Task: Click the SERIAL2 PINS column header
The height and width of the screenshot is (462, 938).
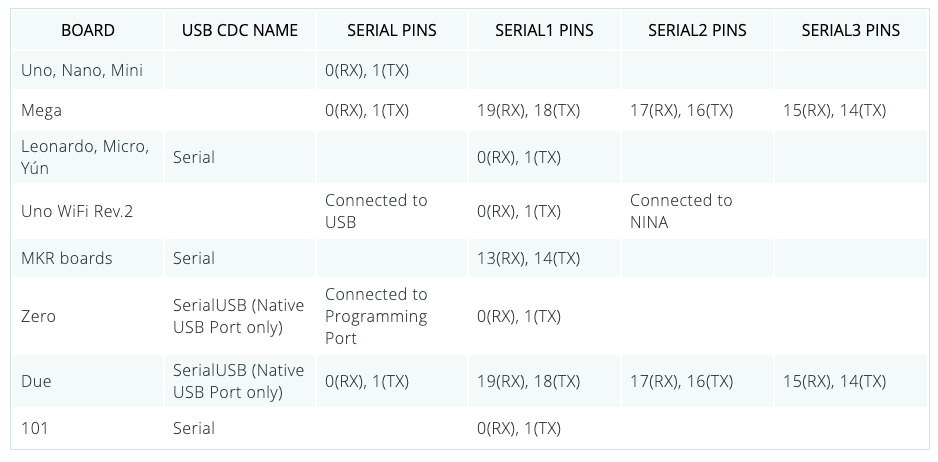Action: click(x=697, y=30)
